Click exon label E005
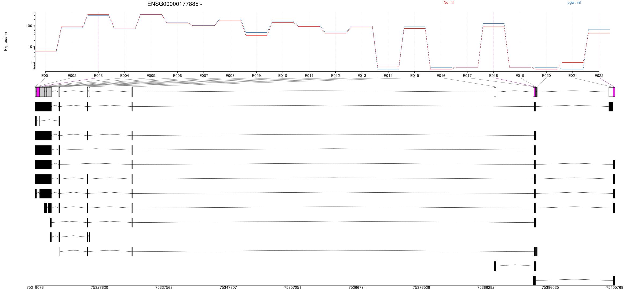644x292 pixels. (x=151, y=76)
